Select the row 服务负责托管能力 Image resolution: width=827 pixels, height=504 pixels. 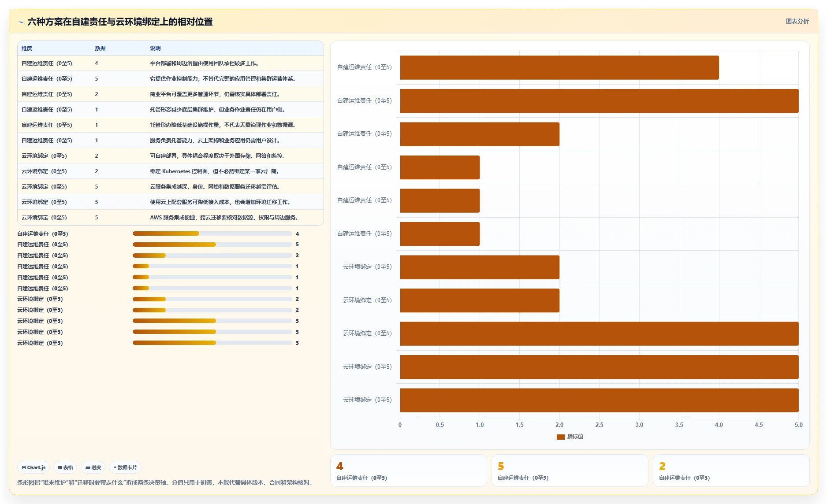coord(171,141)
